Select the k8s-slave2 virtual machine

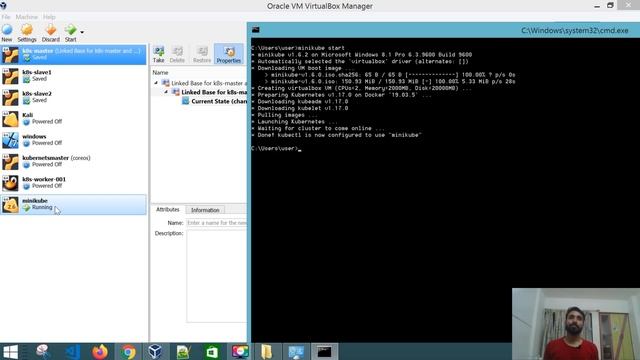tap(73, 97)
